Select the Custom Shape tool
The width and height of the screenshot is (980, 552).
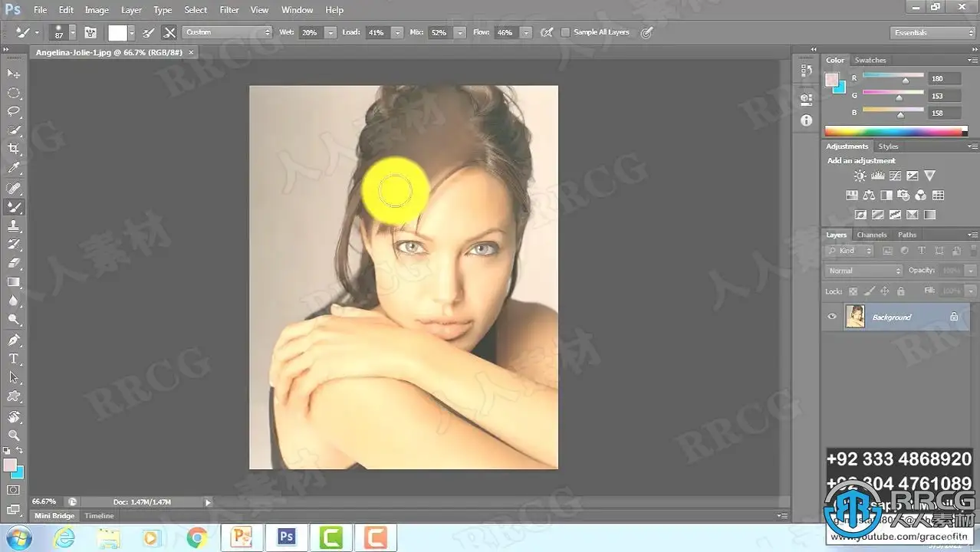14,396
